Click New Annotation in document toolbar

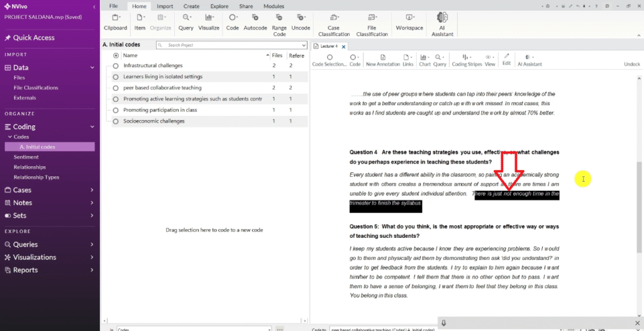[382, 57]
